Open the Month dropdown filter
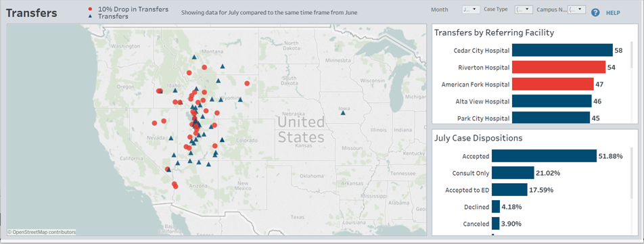Viewport: 644px width, 244px height. coord(471,9)
